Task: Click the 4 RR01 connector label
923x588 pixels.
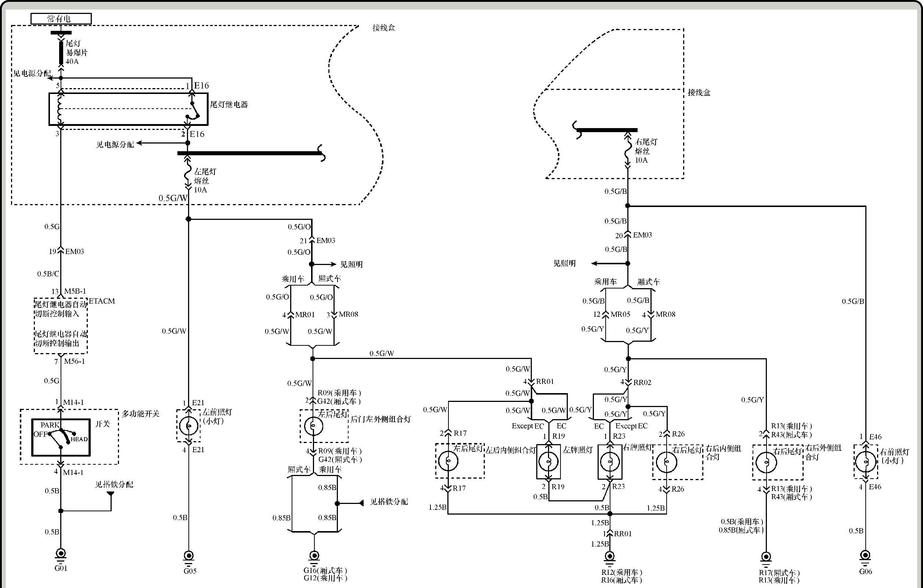Action: (x=538, y=381)
